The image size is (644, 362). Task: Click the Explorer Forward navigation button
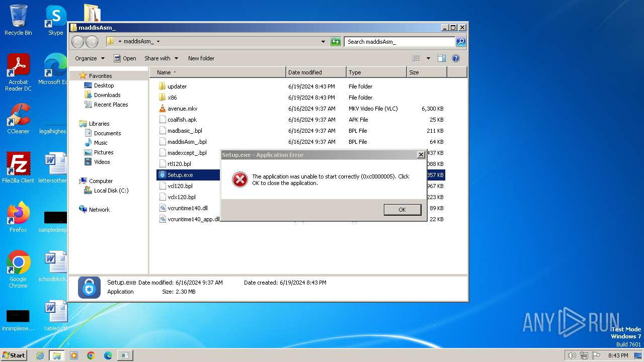92,42
